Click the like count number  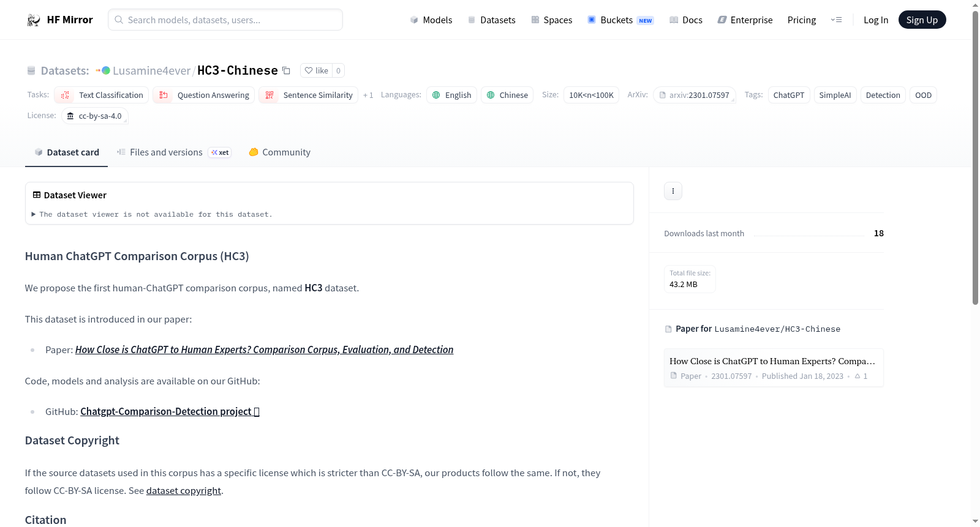(x=338, y=70)
